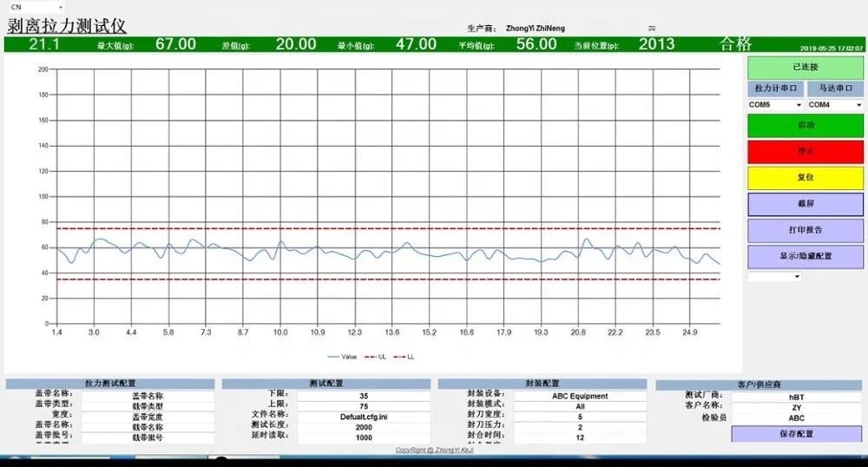Click the 拉力计串口 label button
Screen dimensions: 868x467
pos(775,89)
